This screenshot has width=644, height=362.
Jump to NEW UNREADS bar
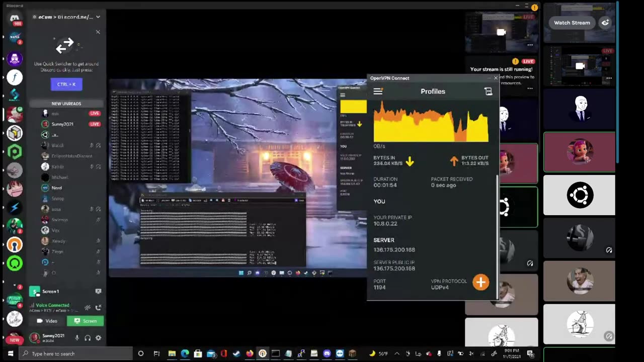coord(66,104)
